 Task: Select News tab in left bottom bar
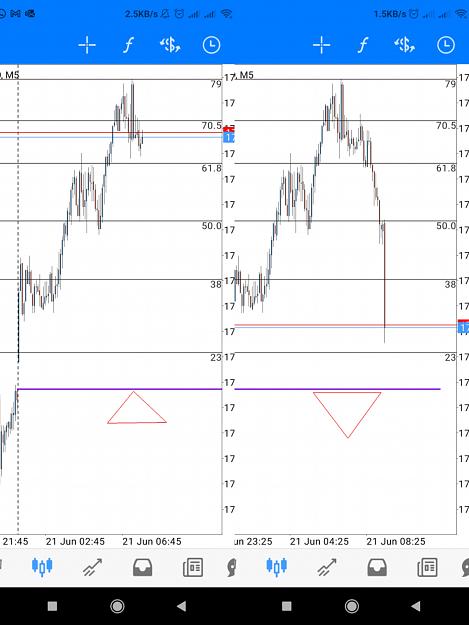(193, 567)
